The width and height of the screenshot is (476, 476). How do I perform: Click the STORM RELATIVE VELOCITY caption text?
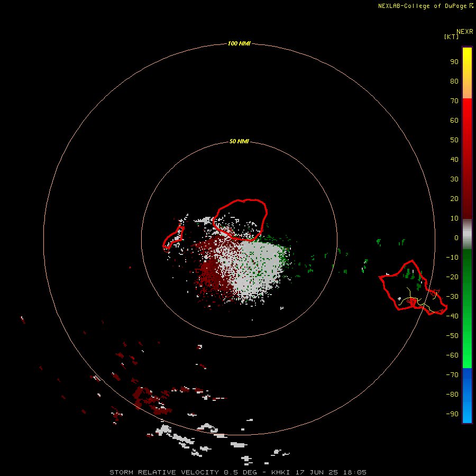(164, 472)
